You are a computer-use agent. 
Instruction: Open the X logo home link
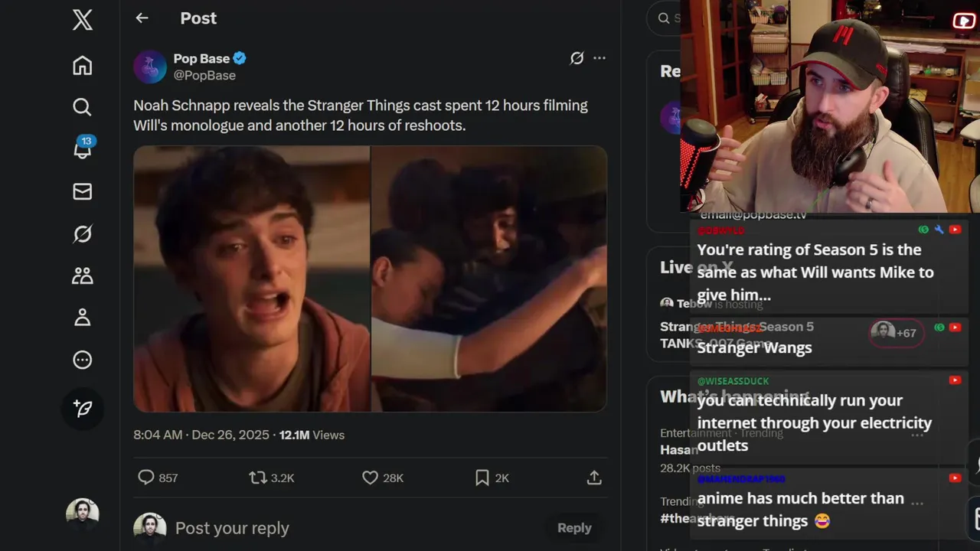tap(83, 19)
